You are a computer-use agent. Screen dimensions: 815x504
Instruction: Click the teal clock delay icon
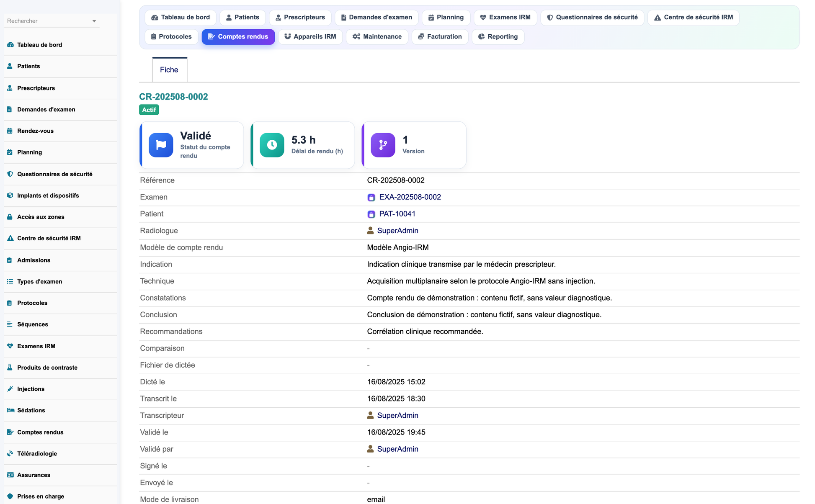coord(272,145)
